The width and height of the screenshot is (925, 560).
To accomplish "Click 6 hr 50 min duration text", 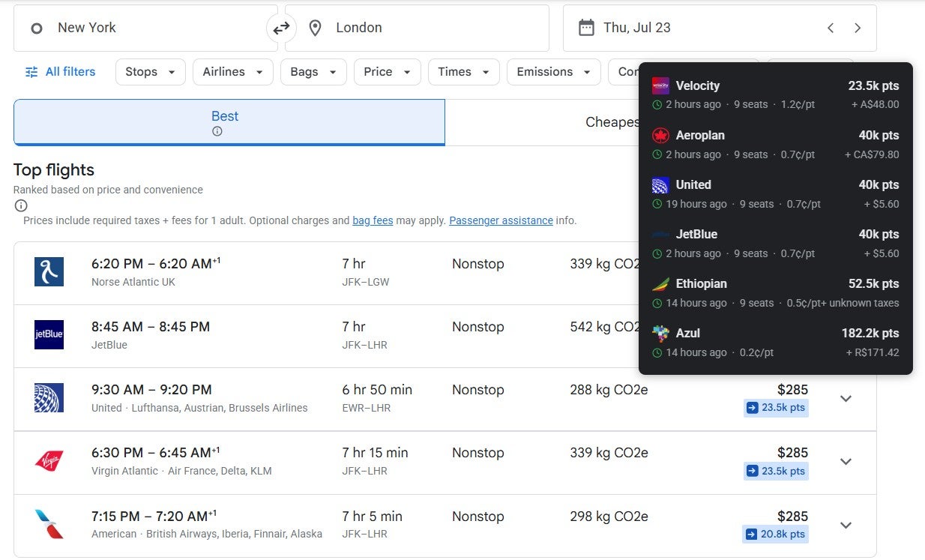I will [377, 390].
